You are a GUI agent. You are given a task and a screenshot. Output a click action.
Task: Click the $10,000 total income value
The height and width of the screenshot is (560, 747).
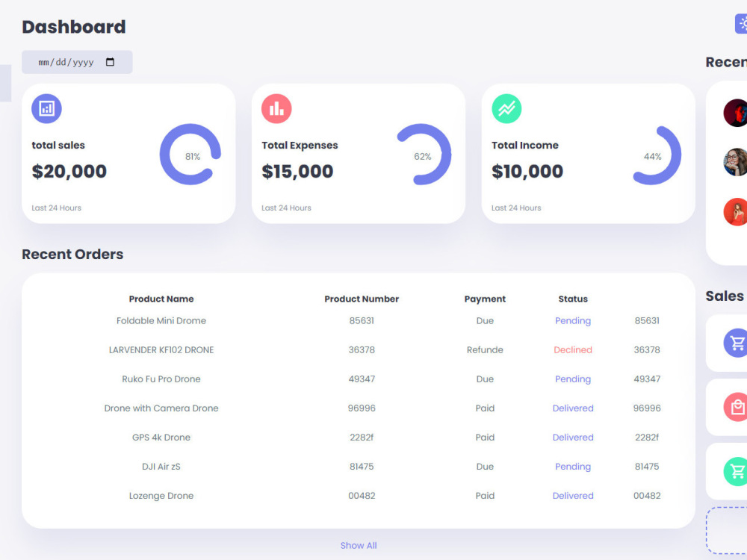click(x=527, y=172)
